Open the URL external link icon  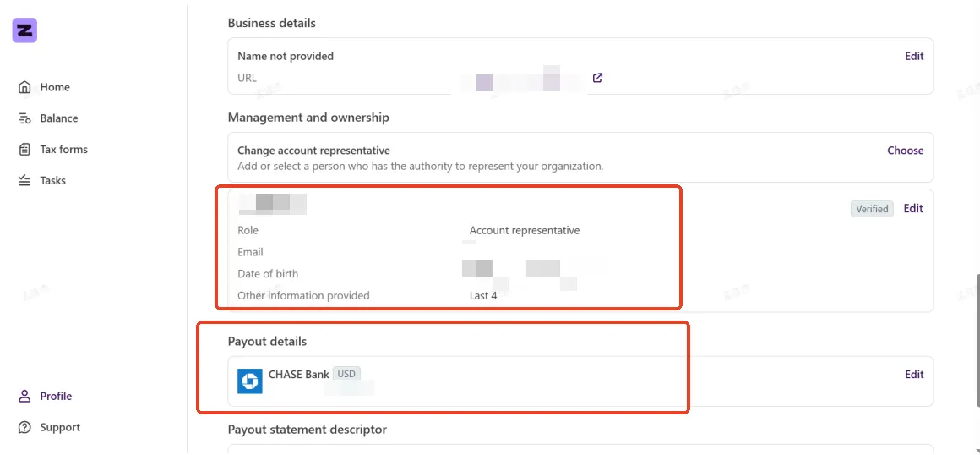click(597, 78)
